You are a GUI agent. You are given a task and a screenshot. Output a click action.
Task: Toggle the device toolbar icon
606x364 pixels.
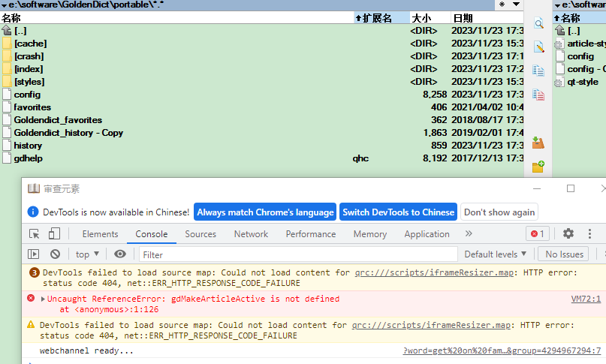(x=54, y=233)
